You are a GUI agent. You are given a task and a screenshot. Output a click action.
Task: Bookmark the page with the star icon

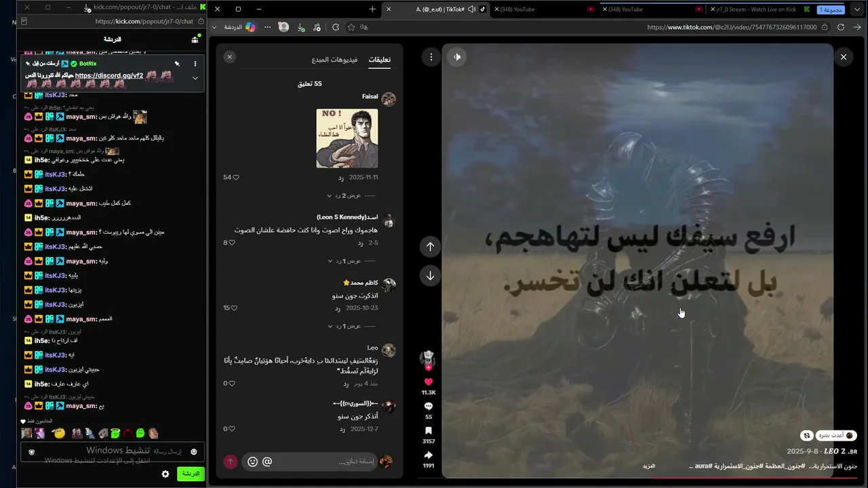click(351, 27)
